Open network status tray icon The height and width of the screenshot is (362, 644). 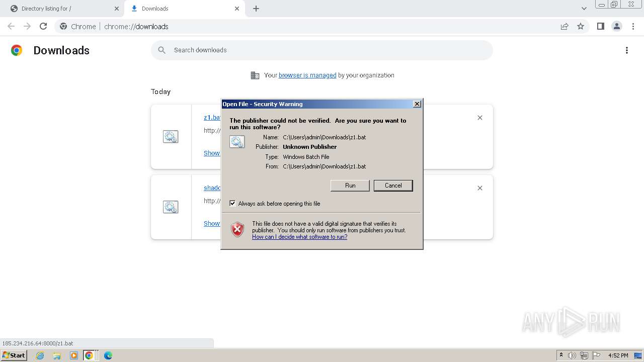point(584,355)
